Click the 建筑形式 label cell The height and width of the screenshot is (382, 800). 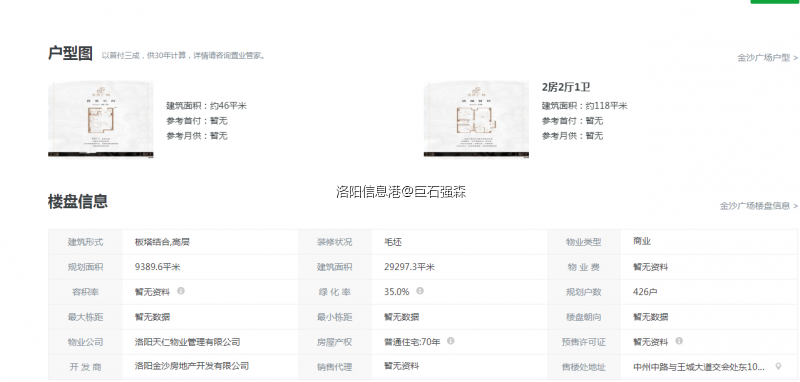coord(86,242)
